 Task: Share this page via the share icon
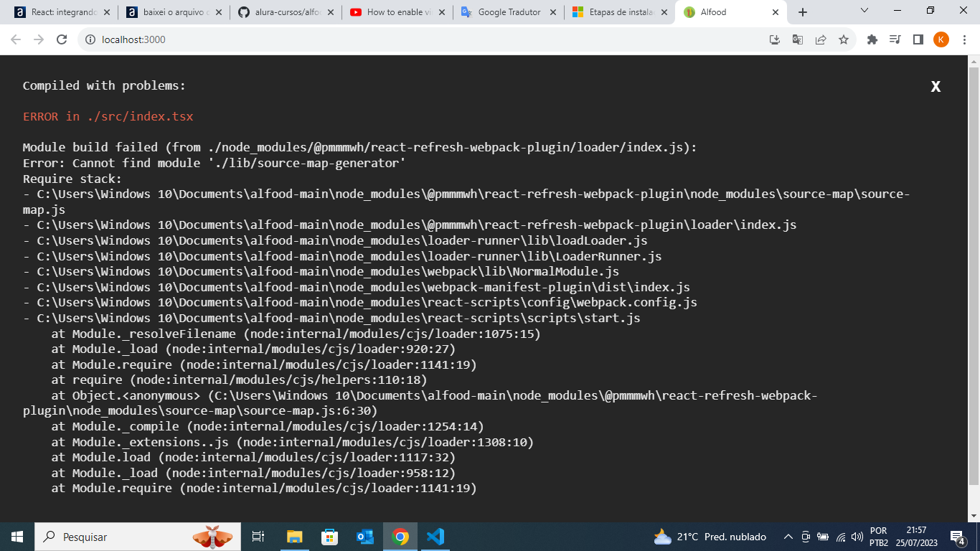[x=821, y=39]
